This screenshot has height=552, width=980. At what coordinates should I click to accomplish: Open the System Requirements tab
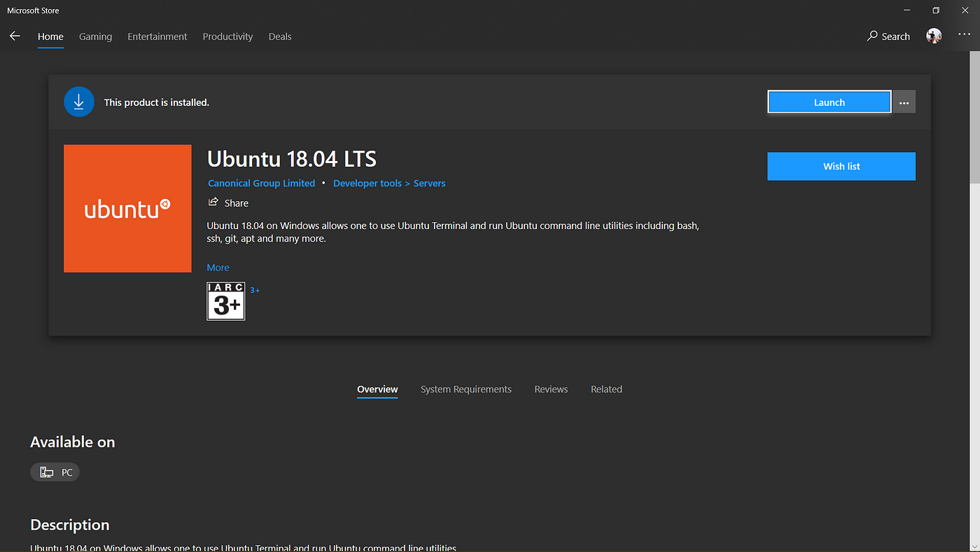tap(466, 389)
